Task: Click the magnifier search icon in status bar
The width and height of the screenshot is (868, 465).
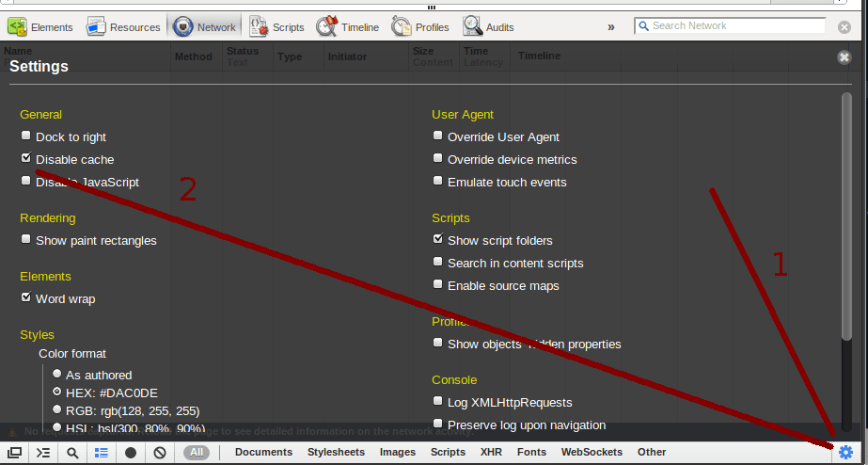Action: tap(72, 452)
